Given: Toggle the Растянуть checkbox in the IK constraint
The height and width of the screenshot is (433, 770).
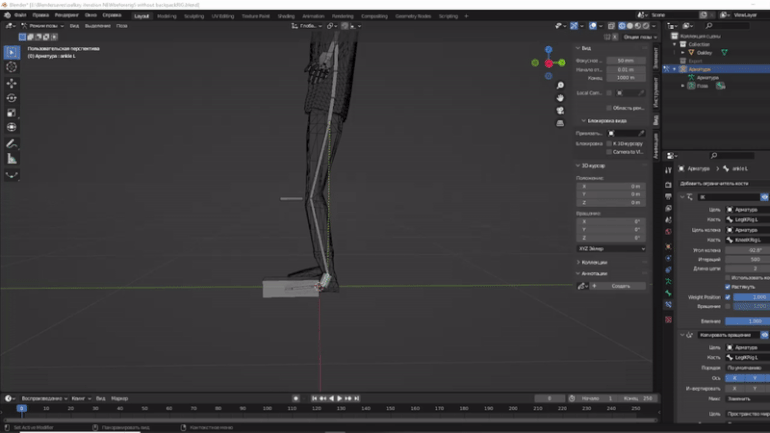Looking at the screenshot, I should (727, 286).
